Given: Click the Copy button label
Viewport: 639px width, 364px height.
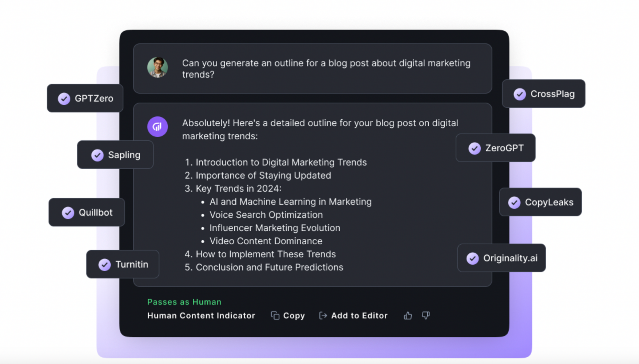Looking at the screenshot, I should [x=294, y=316].
